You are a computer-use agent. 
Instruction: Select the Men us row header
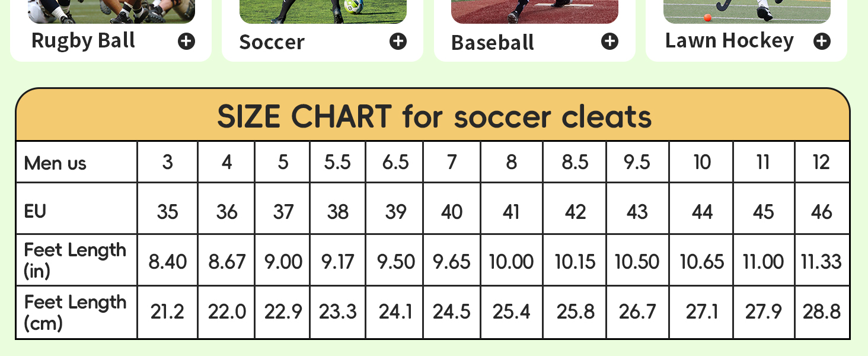(55, 163)
